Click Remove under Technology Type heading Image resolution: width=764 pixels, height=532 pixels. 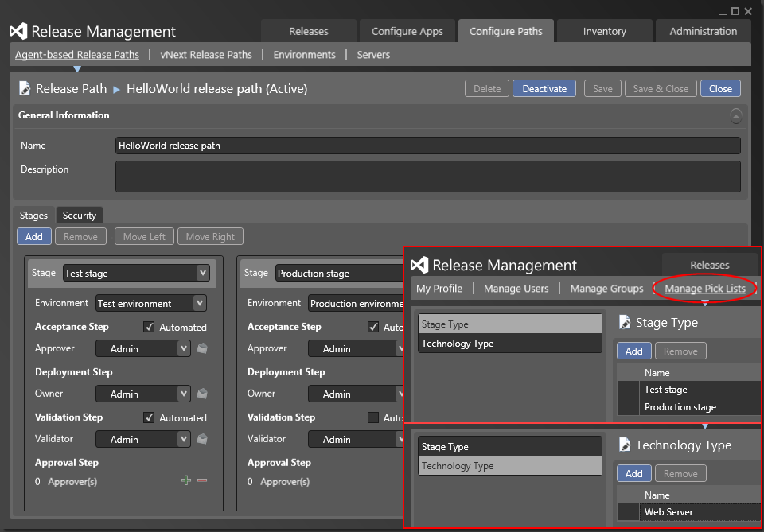pyautogui.click(x=680, y=473)
